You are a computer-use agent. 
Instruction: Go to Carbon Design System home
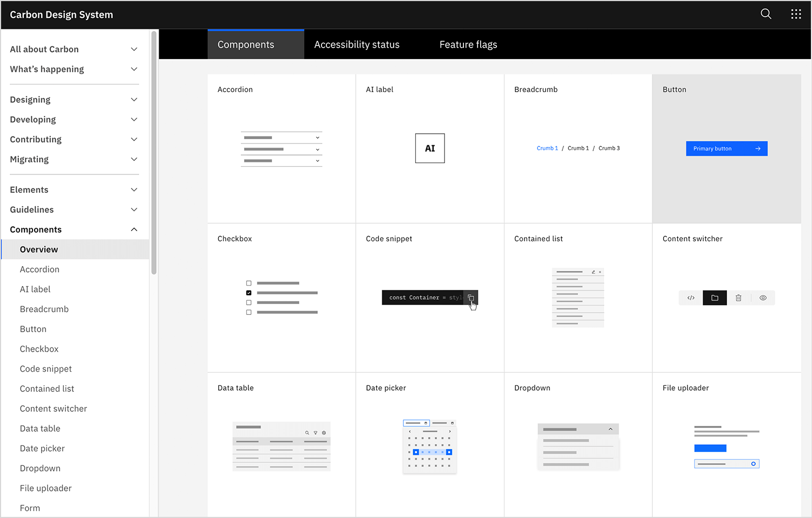(x=61, y=15)
